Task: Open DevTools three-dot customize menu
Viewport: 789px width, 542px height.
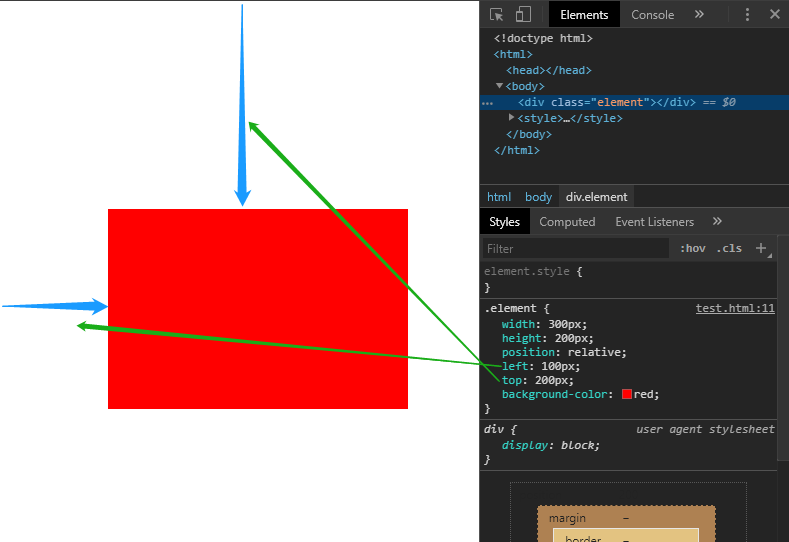Action: [x=747, y=15]
